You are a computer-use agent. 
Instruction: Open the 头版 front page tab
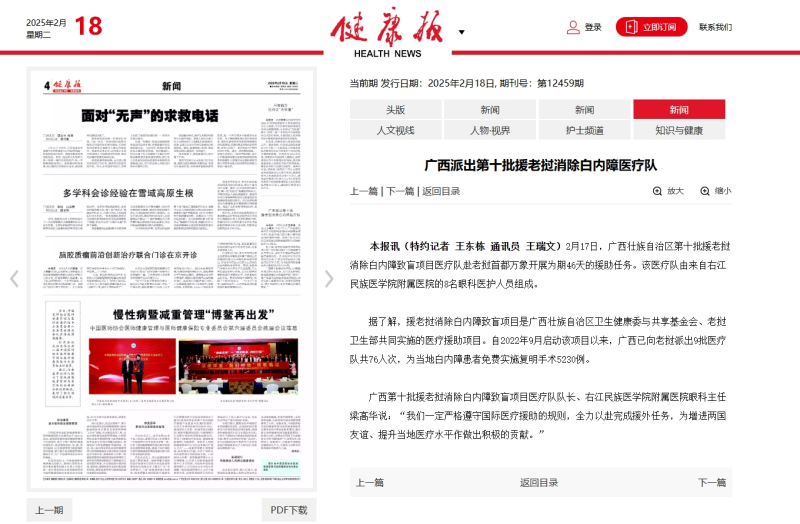coord(395,109)
